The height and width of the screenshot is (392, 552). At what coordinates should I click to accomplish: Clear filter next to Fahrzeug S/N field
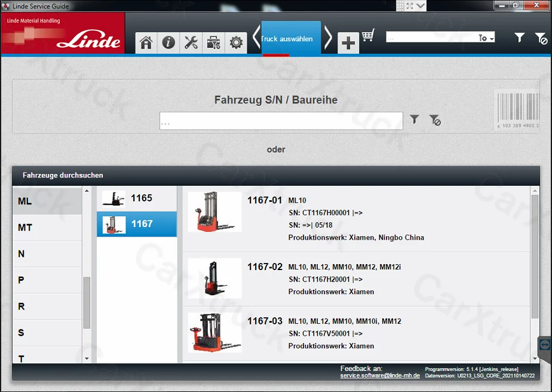click(435, 120)
